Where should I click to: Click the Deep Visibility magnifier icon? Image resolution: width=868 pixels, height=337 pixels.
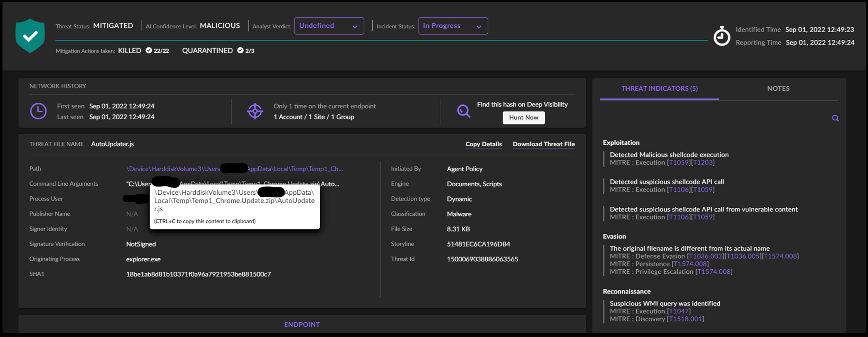pos(463,111)
